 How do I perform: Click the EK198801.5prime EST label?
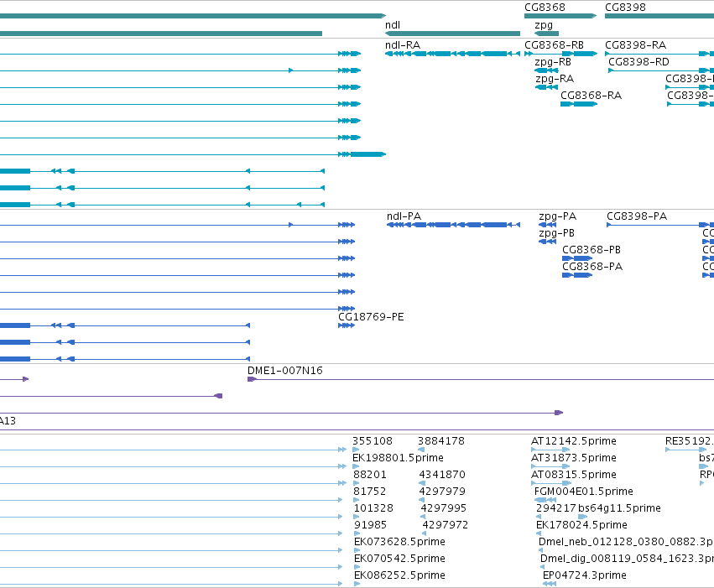398,458
